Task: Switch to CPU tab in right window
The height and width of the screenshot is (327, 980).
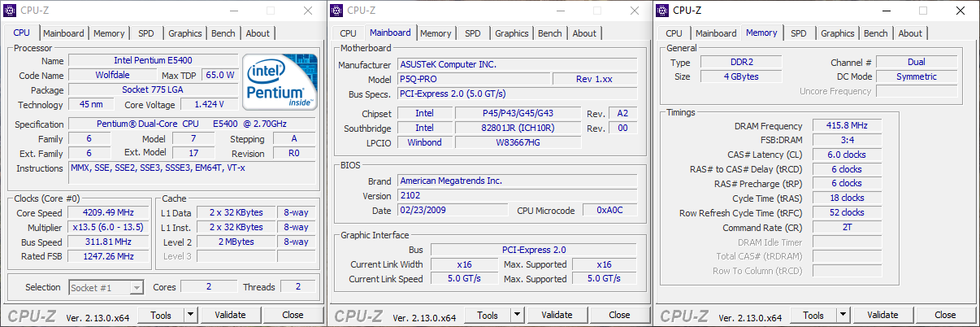Action: coord(674,33)
